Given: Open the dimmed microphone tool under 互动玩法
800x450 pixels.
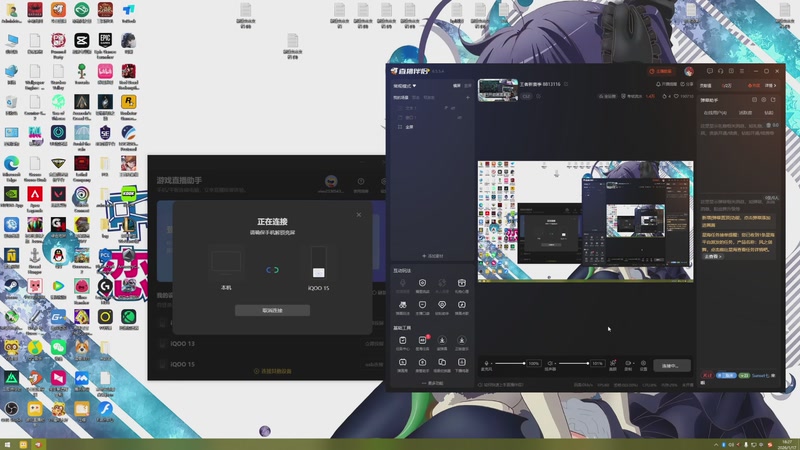Looking at the screenshot, I should pos(403,285).
